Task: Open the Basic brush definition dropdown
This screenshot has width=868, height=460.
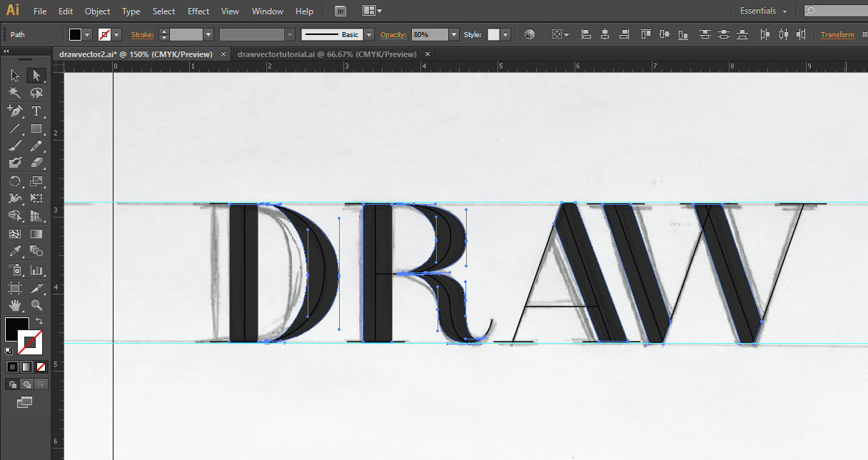Action: [369, 34]
